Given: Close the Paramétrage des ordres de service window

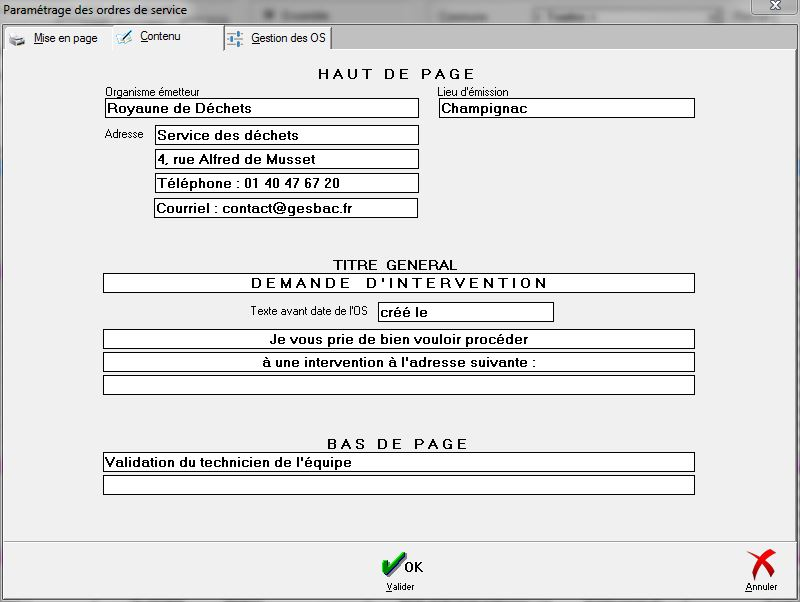Looking at the screenshot, I should (x=773, y=5).
